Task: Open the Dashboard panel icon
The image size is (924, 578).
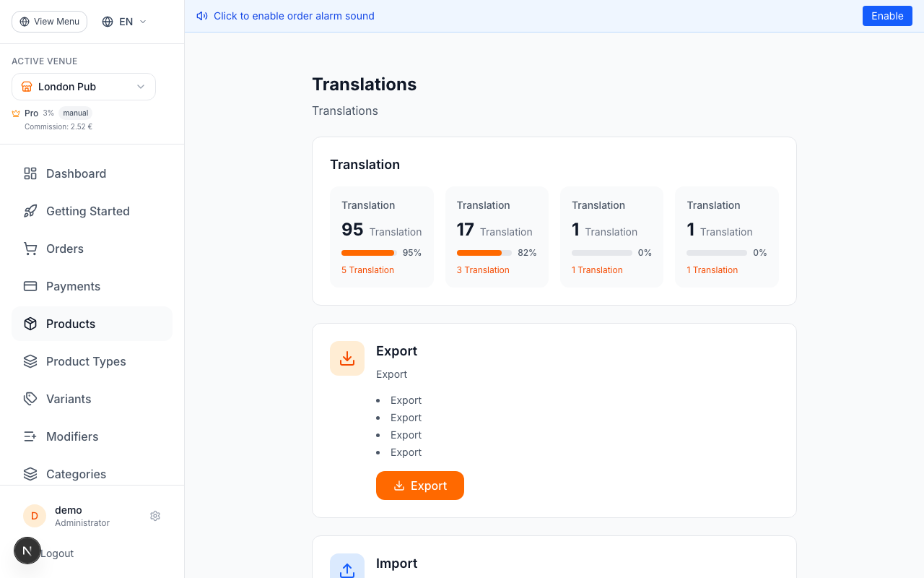Action: point(30,173)
